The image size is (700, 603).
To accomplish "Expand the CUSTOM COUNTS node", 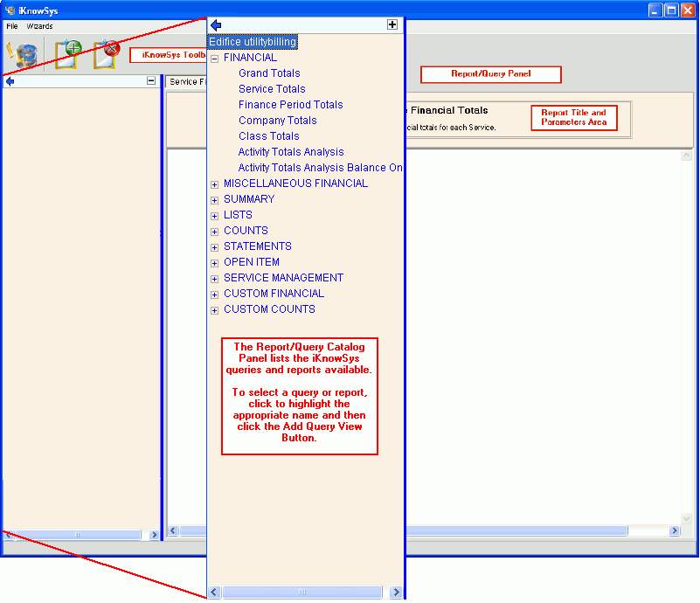I will tap(214, 310).
